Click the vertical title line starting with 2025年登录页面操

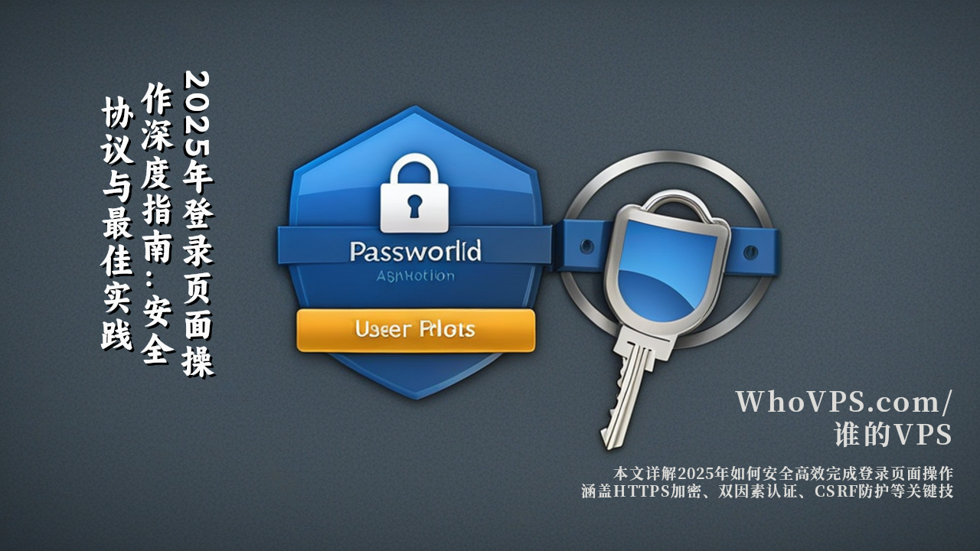(198, 223)
